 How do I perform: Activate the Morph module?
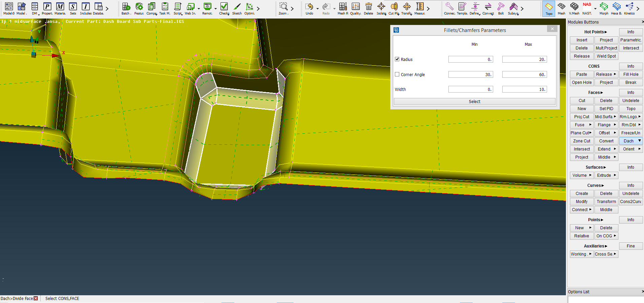click(603, 9)
